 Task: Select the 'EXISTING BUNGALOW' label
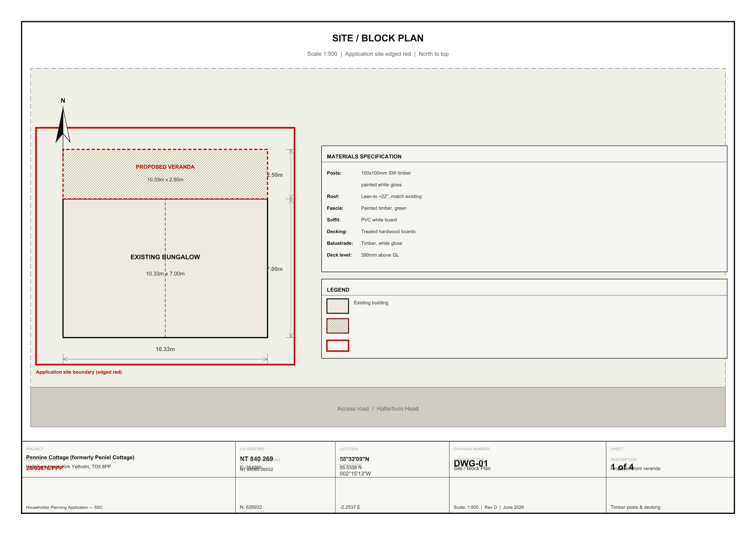(x=165, y=257)
